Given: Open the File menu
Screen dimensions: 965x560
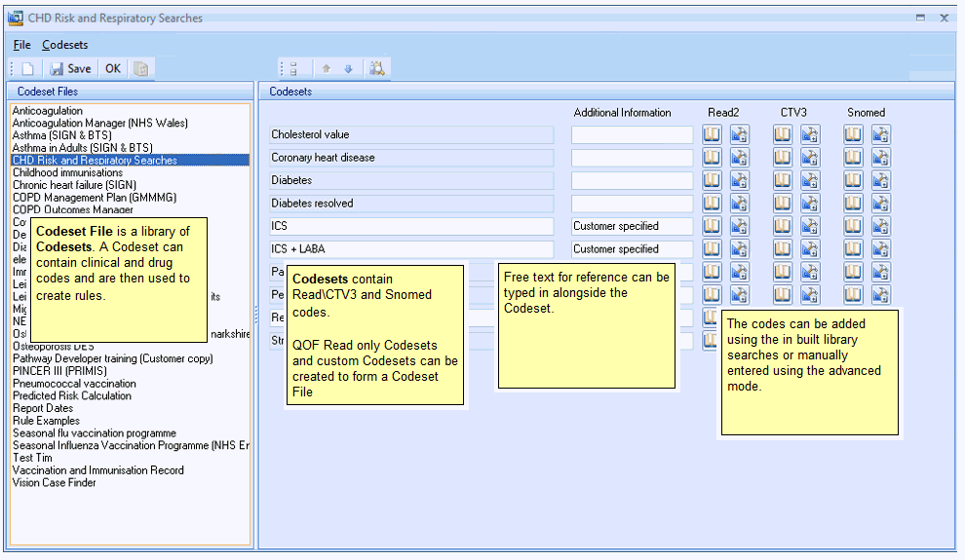Looking at the screenshot, I should click(x=21, y=45).
